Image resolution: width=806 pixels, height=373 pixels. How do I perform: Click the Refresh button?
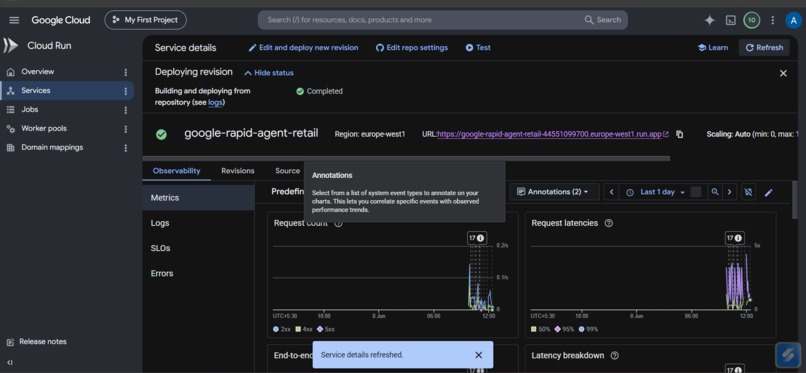(764, 48)
